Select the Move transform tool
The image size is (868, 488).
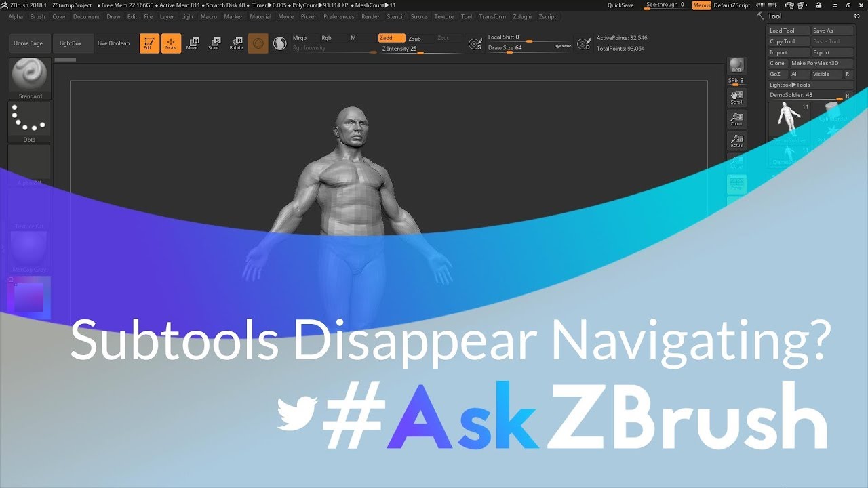[x=193, y=43]
